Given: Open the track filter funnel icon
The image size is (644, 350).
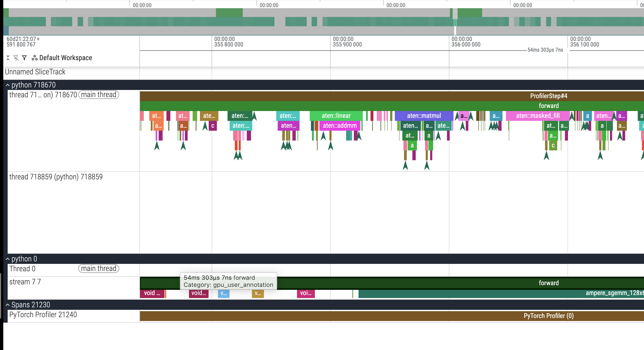Looking at the screenshot, I should [x=24, y=58].
